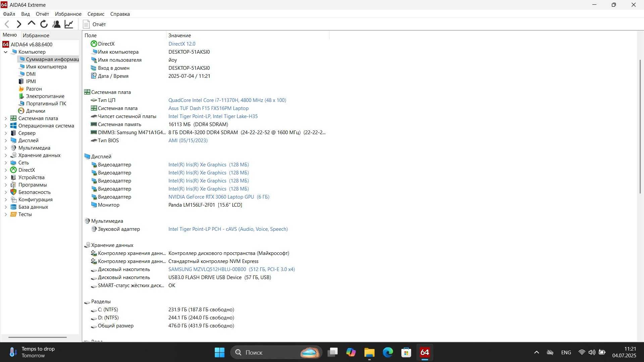644x362 pixels.
Task: Open the Asus TUF Dash F15 FX516PM link
Action: 208,108
